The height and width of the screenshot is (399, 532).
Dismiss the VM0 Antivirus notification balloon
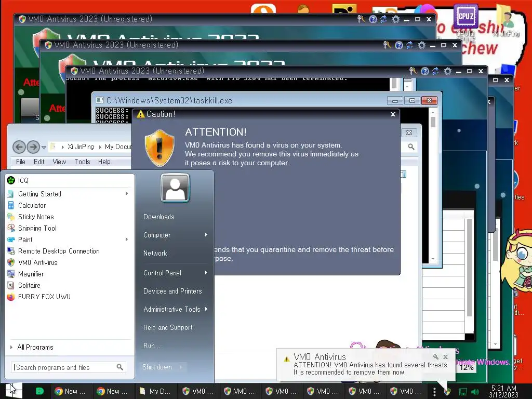click(x=445, y=356)
